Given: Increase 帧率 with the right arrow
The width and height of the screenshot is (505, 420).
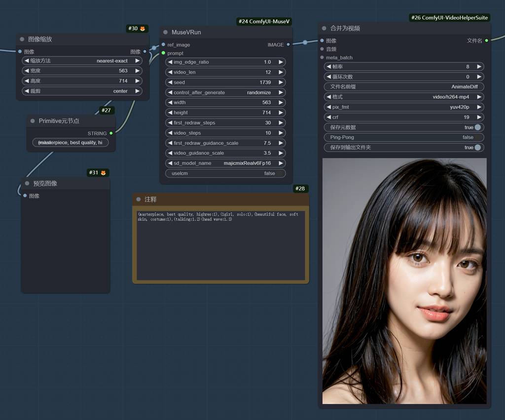Looking at the screenshot, I should [x=479, y=67].
